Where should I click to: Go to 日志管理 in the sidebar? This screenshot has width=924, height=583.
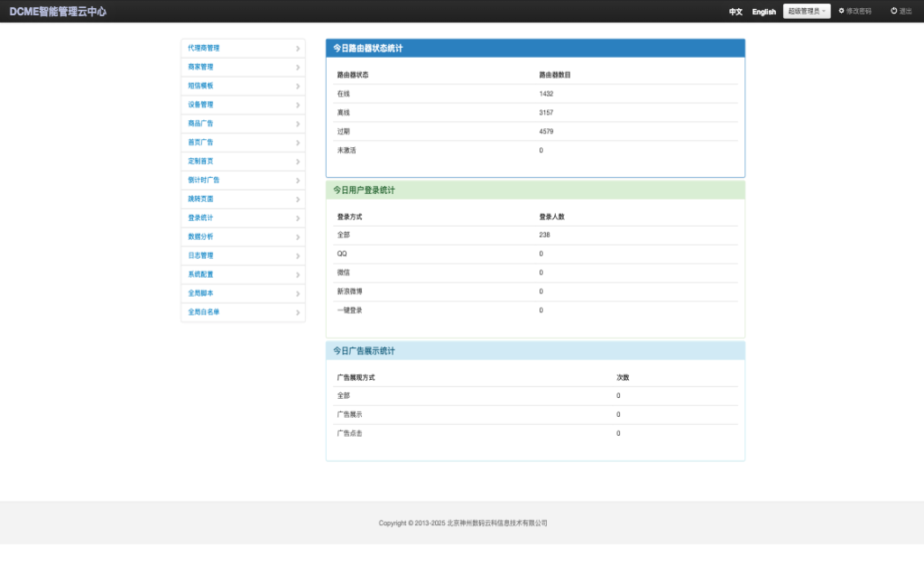pos(200,255)
